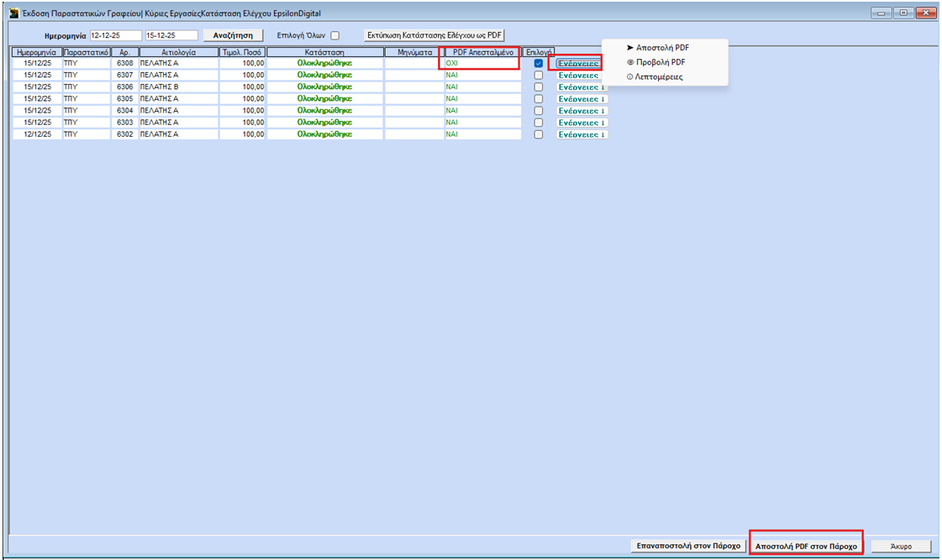The image size is (942, 560).
Task: Expand the 'Ενέργειες' menu for invoice 6302
Action: [582, 134]
